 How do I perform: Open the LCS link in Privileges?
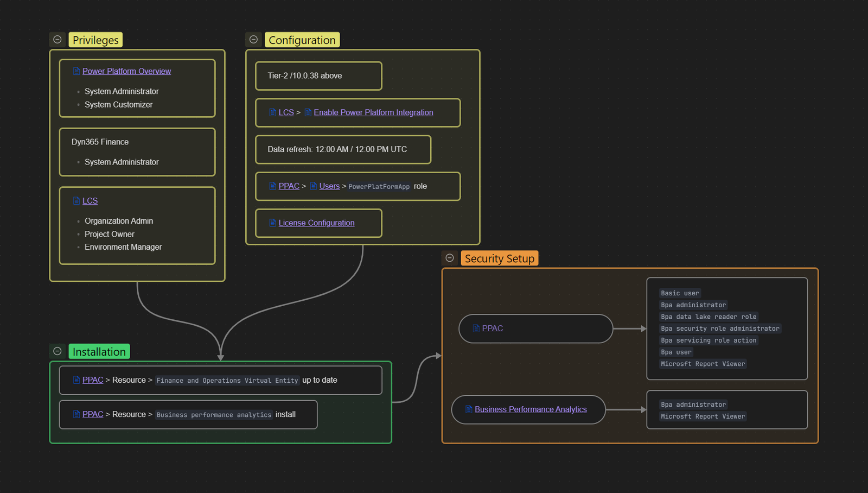[90, 201]
